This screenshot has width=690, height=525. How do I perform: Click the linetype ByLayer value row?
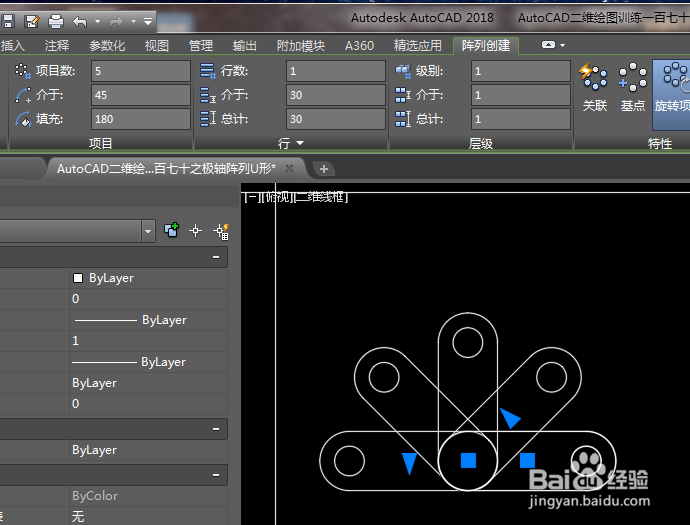click(x=149, y=320)
